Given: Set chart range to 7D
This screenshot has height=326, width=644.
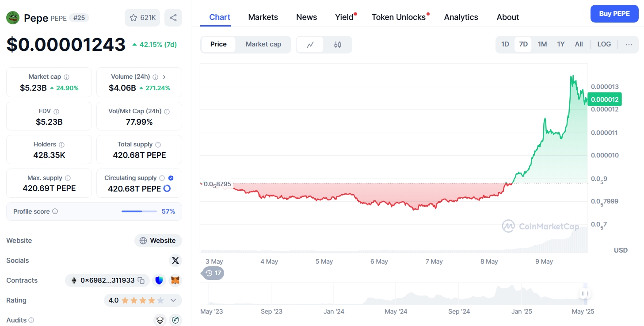Looking at the screenshot, I should 523,44.
